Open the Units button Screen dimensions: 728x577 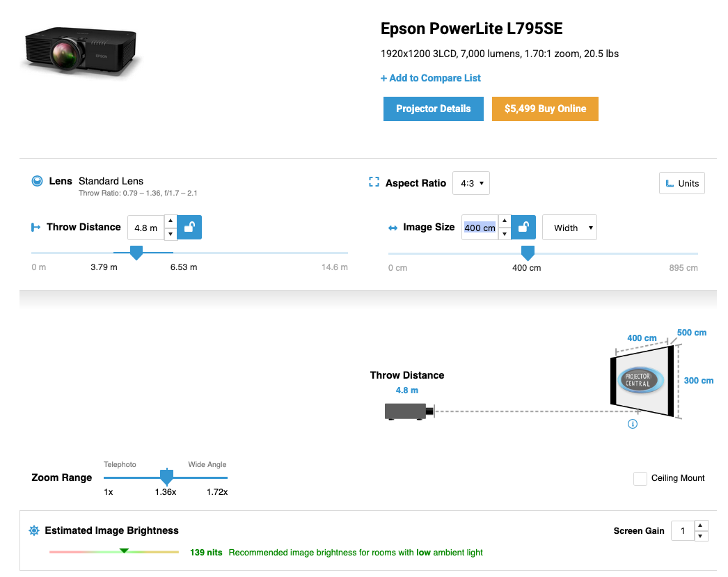(682, 183)
